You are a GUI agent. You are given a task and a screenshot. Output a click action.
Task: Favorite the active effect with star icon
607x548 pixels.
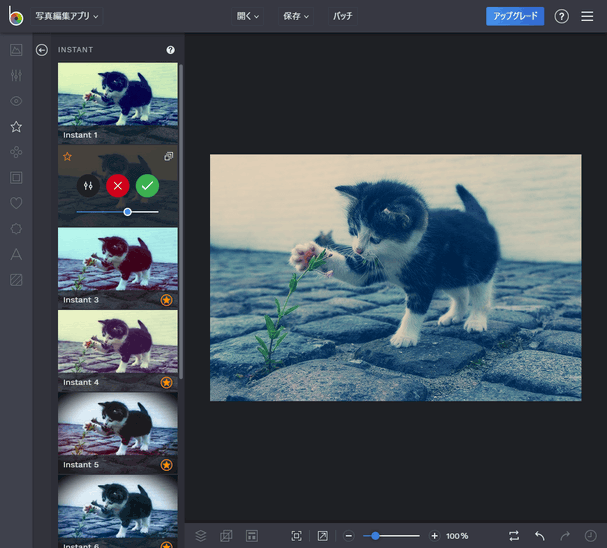(x=67, y=156)
